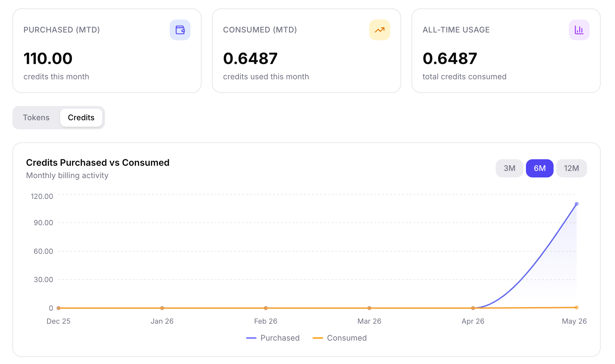Click the wallet icon on Purchased card
Viewport: 615px width, 364px height.
coord(180,30)
